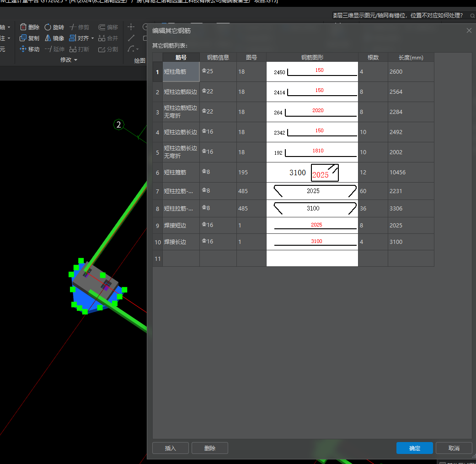Click the 对齐 (align) tool icon
Viewport: 476px width, 464px height.
pyautogui.click(x=72, y=38)
